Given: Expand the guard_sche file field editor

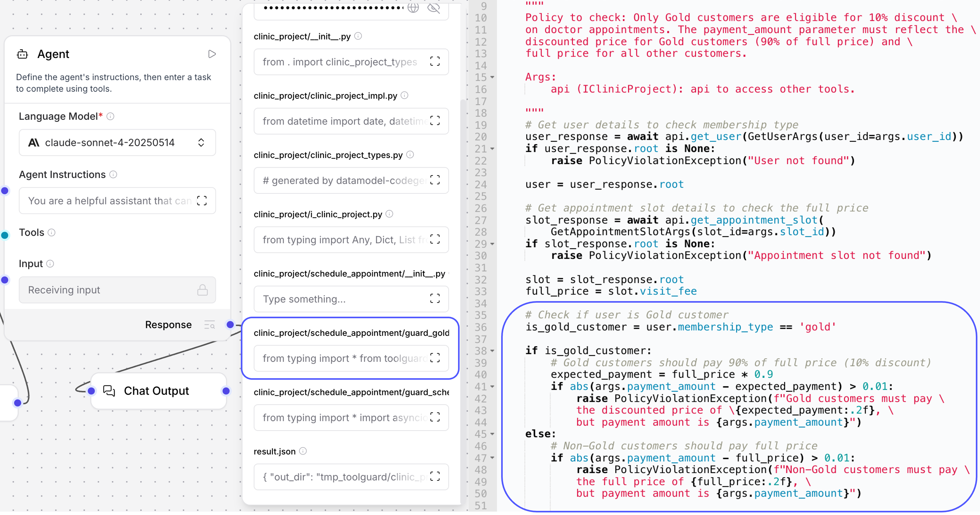Looking at the screenshot, I should [x=435, y=417].
